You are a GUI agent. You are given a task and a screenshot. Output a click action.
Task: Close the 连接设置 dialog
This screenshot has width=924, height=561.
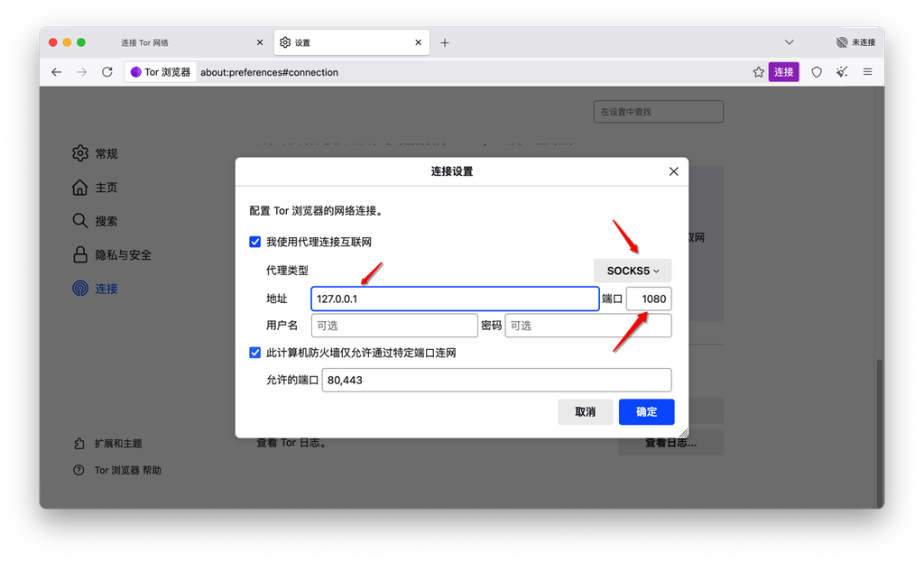click(673, 171)
